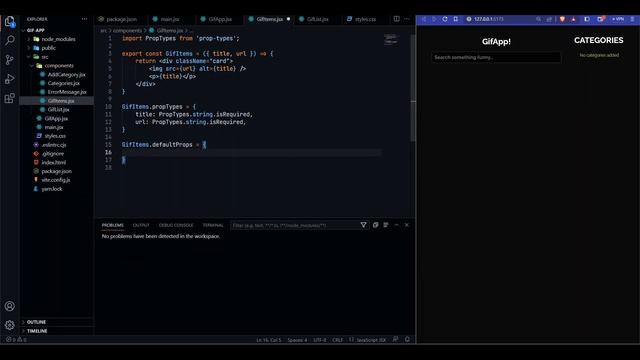Open the Explorer view in the activity bar
The image size is (640, 360).
tap(10, 22)
